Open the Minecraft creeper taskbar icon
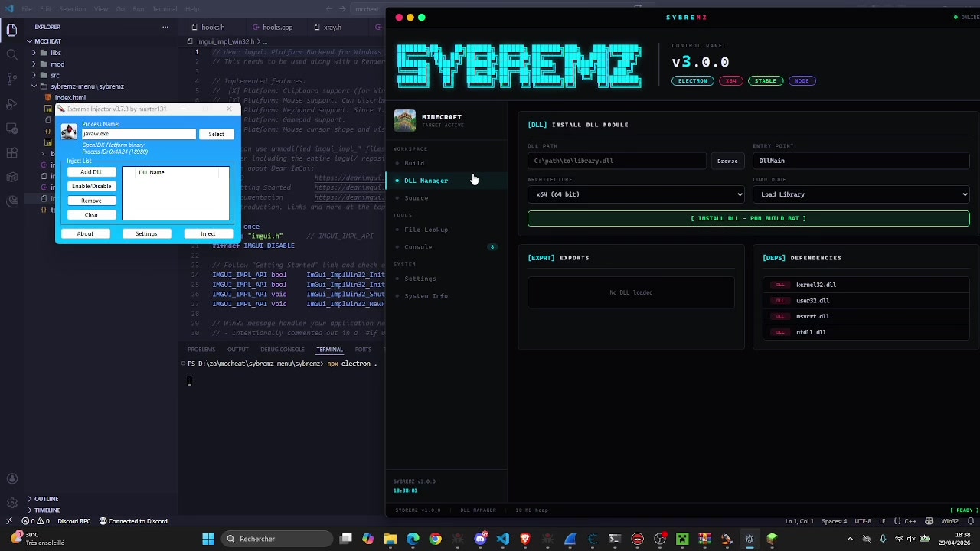This screenshot has height=551, width=980. 682,539
